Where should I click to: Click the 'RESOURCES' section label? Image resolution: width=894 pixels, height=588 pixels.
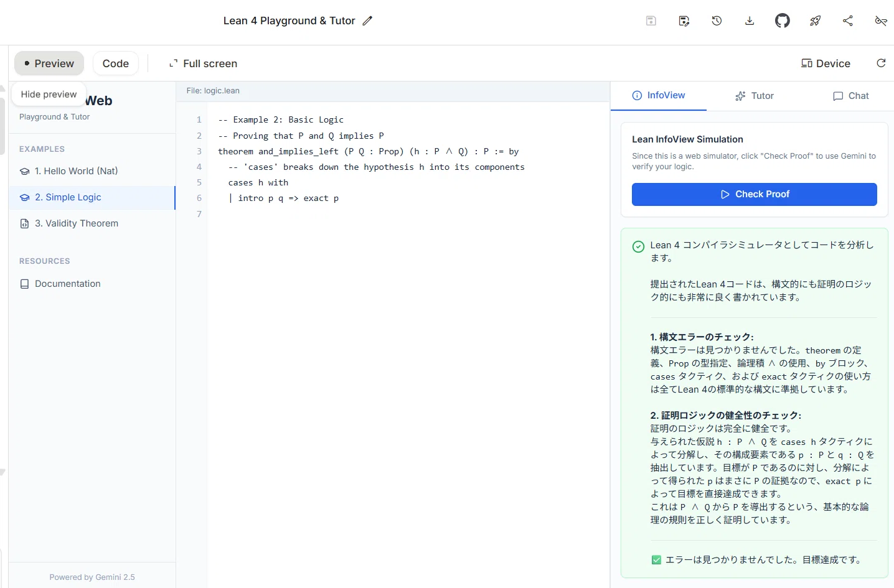(x=44, y=261)
